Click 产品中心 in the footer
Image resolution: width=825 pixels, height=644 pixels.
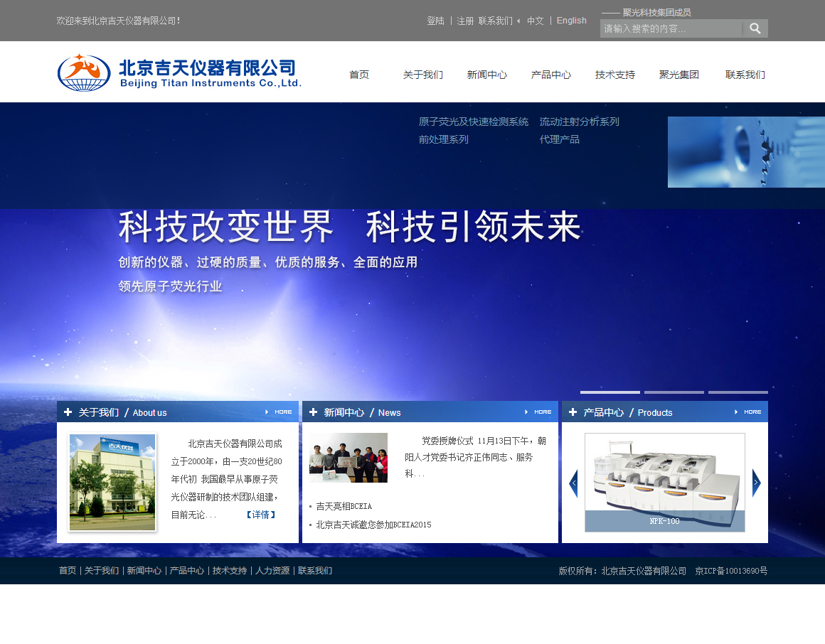(x=187, y=570)
